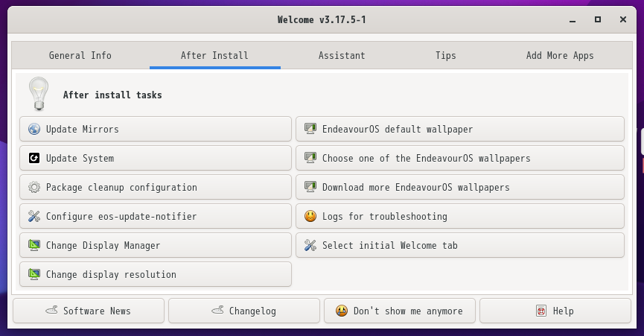Click the monitor icon beside Change Display Manager
Viewport: 644px width, 336px height.
[x=34, y=246]
